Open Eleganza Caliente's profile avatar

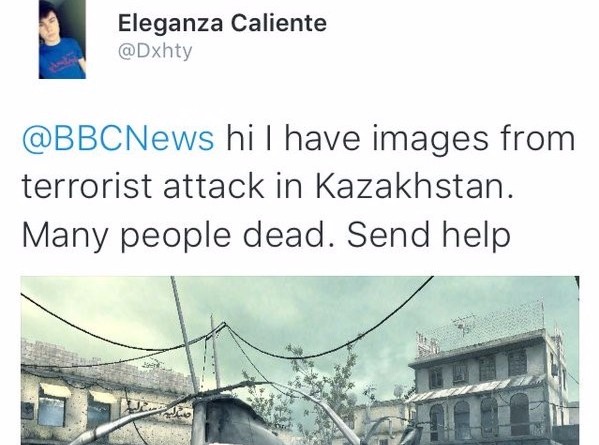click(x=62, y=39)
